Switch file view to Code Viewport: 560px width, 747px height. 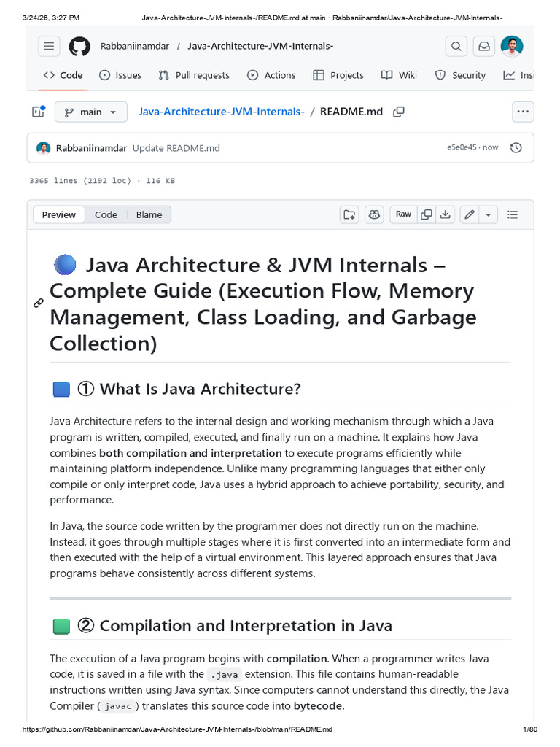point(106,214)
